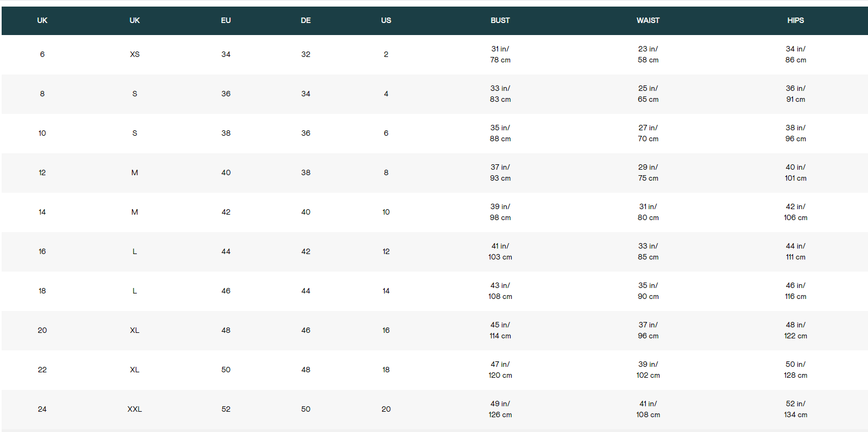Click the WAIST column header
The height and width of the screenshot is (432, 868).
tap(647, 20)
